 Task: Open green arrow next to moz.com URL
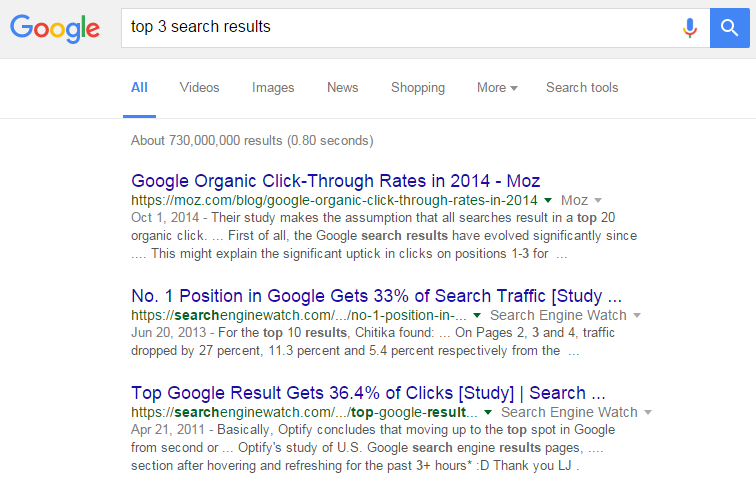[x=548, y=201]
